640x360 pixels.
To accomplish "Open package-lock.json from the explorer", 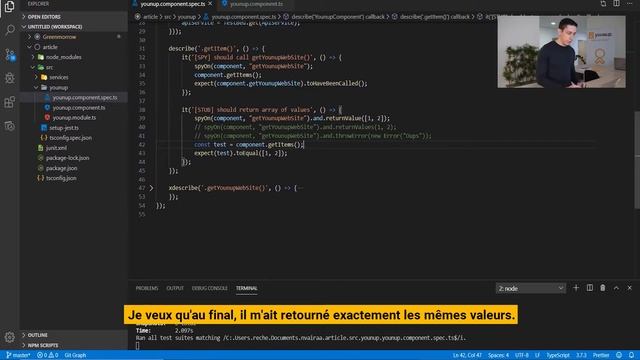I will [x=67, y=158].
